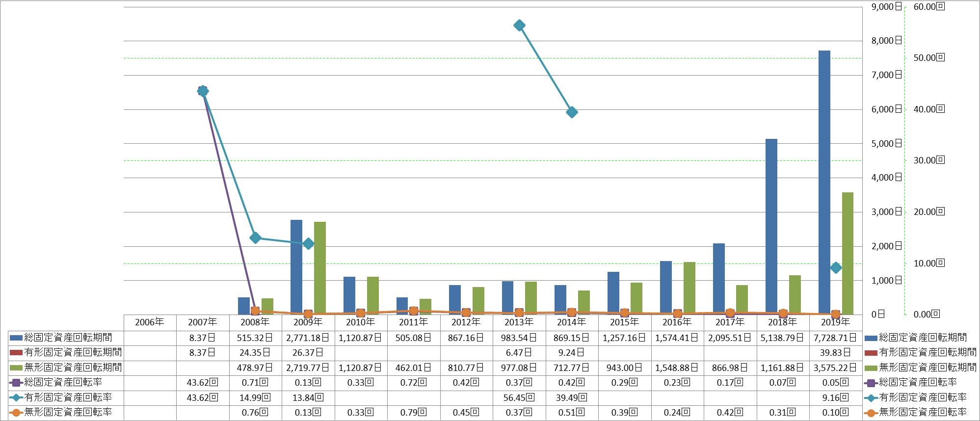Click the 60.00回 secondary axis label

(929, 6)
